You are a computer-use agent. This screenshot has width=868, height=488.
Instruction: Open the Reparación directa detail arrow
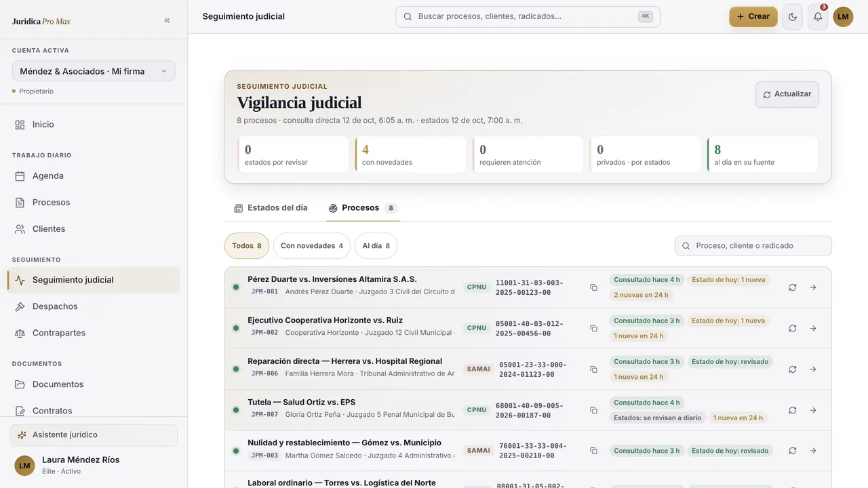[x=813, y=369]
